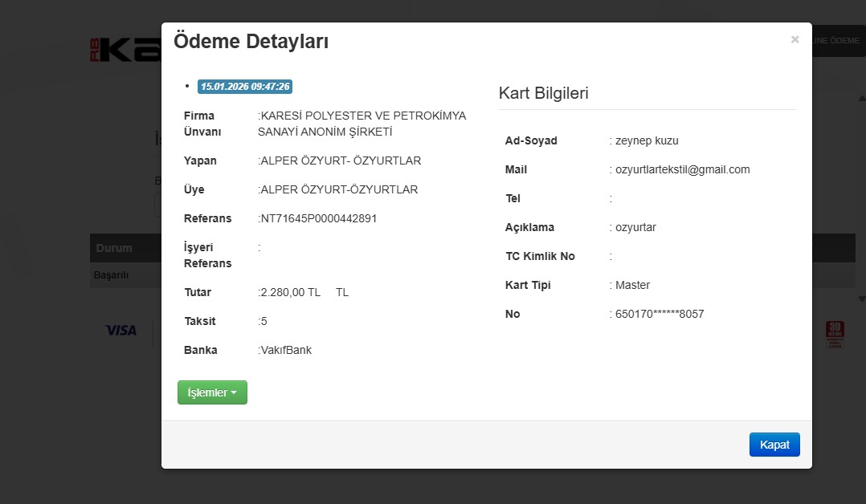Click the cardholder name zeynep kuzu
Screen dimensions: 866x504
point(647,140)
